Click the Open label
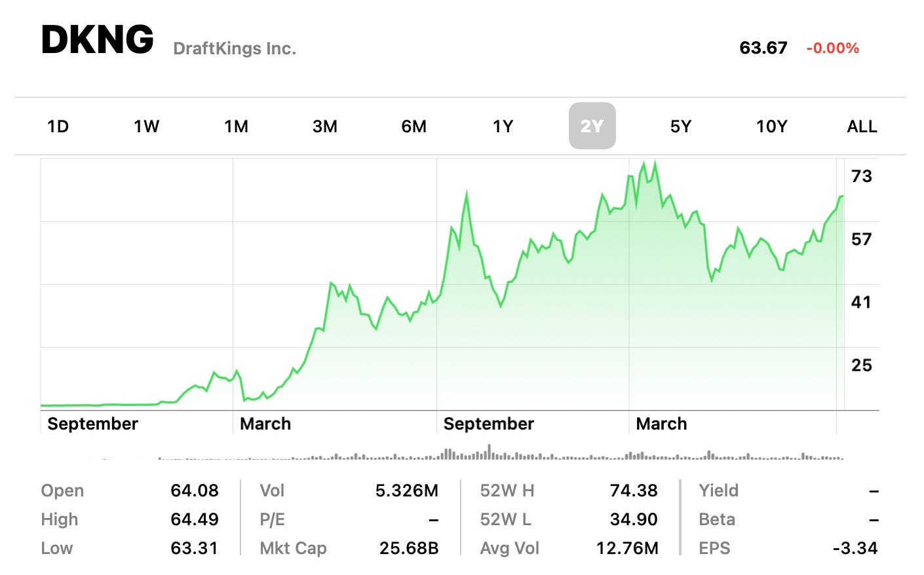Screen dimensions: 924x575 pyautogui.click(x=62, y=491)
